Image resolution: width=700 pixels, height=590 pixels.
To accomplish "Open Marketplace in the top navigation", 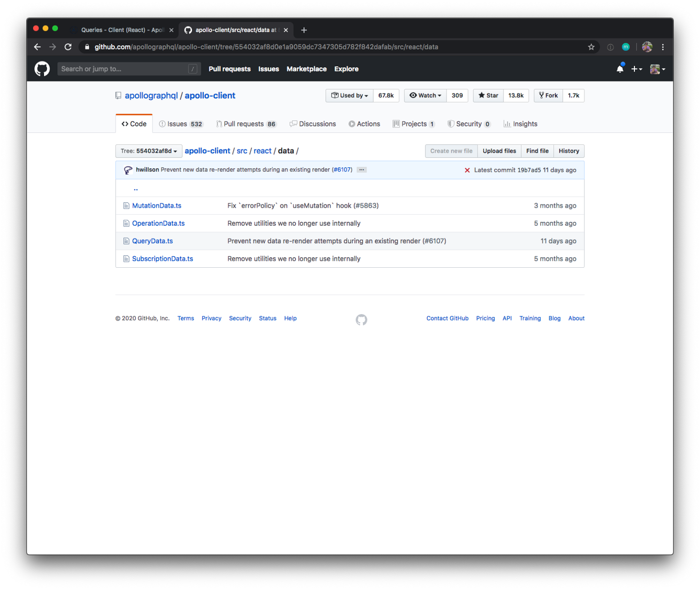I will [x=306, y=69].
